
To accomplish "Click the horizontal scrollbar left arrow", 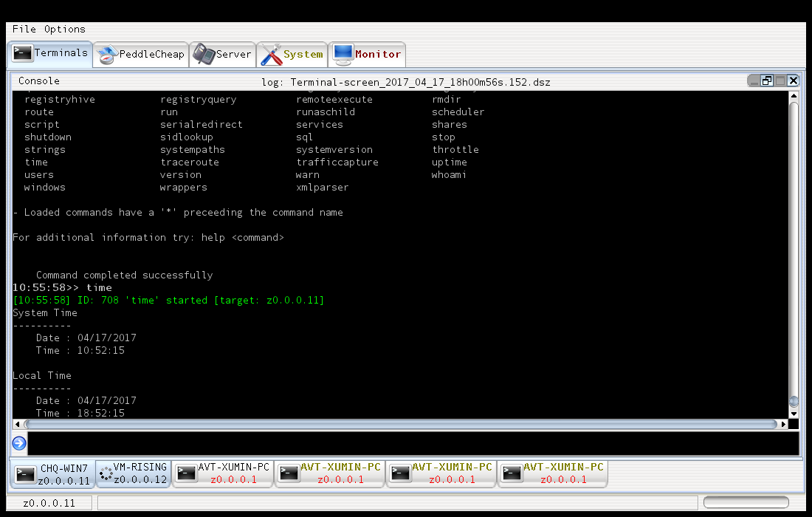I will [x=18, y=425].
